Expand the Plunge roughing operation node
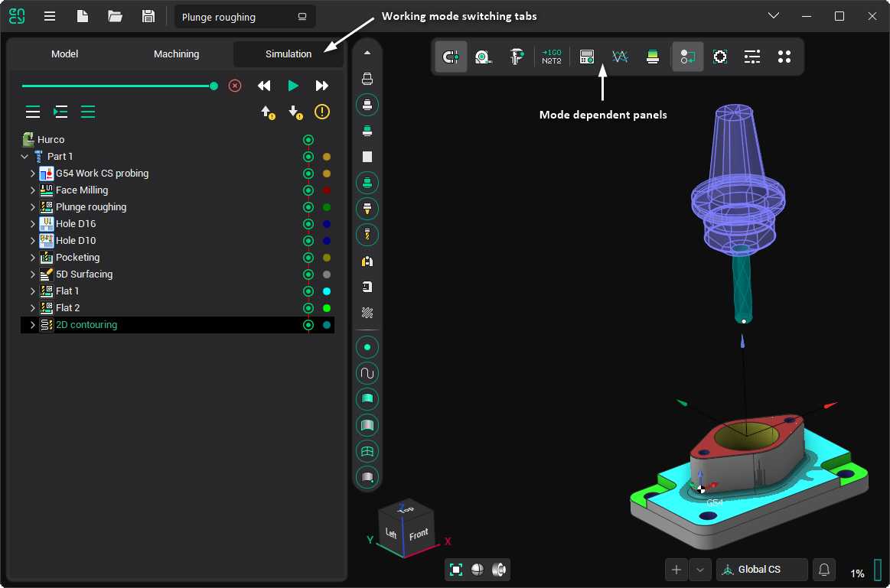 [x=33, y=207]
